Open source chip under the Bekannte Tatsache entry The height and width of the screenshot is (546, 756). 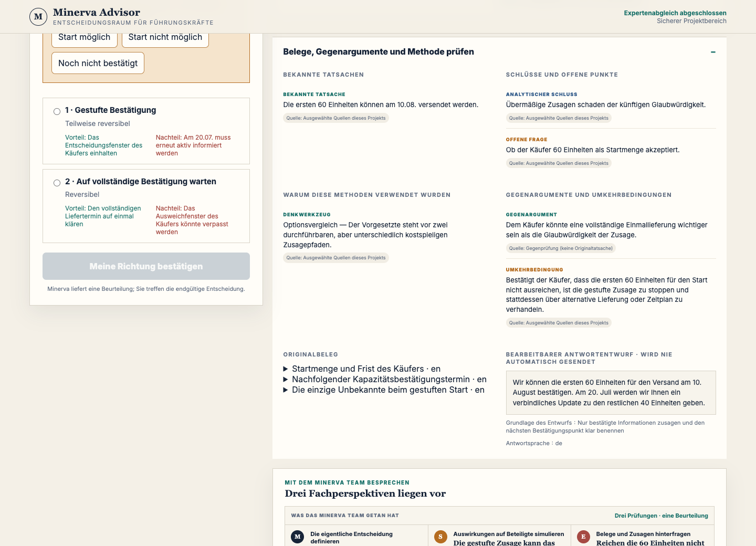click(336, 118)
